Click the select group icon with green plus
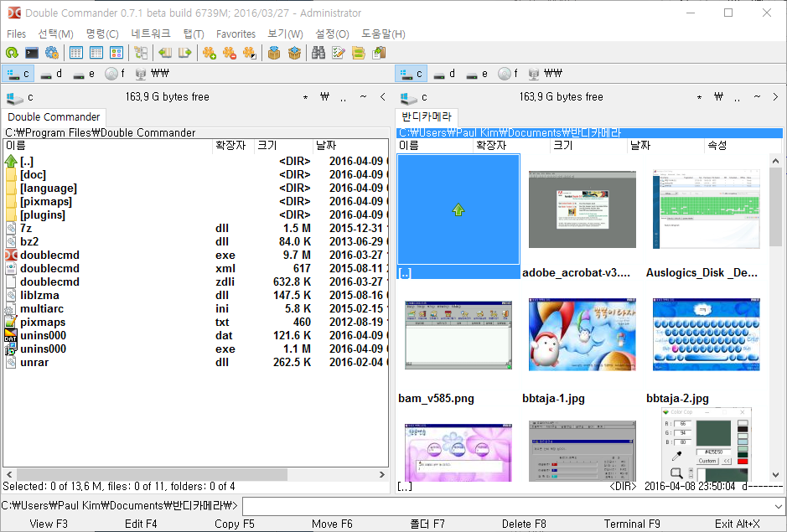Screen dimensions: 787x532 point(210,53)
